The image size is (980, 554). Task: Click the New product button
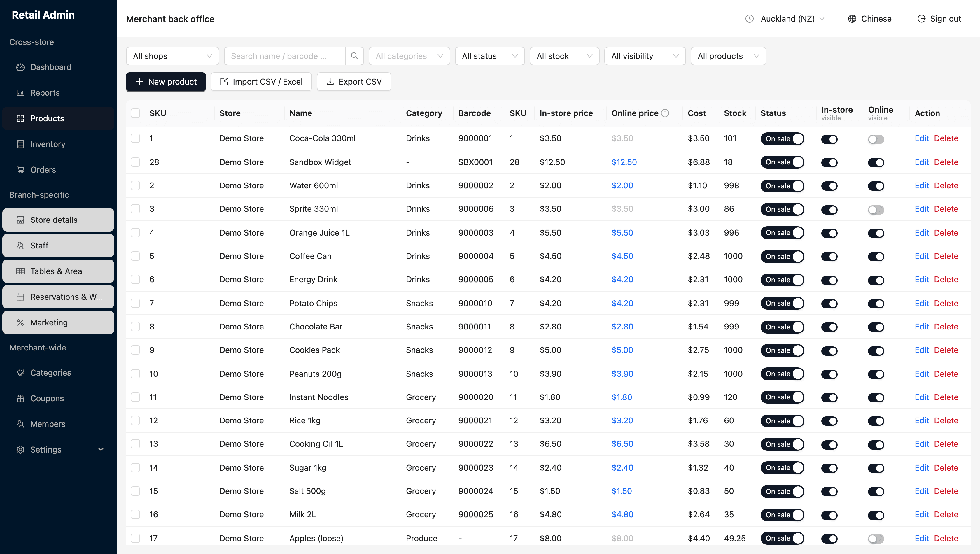click(x=166, y=82)
